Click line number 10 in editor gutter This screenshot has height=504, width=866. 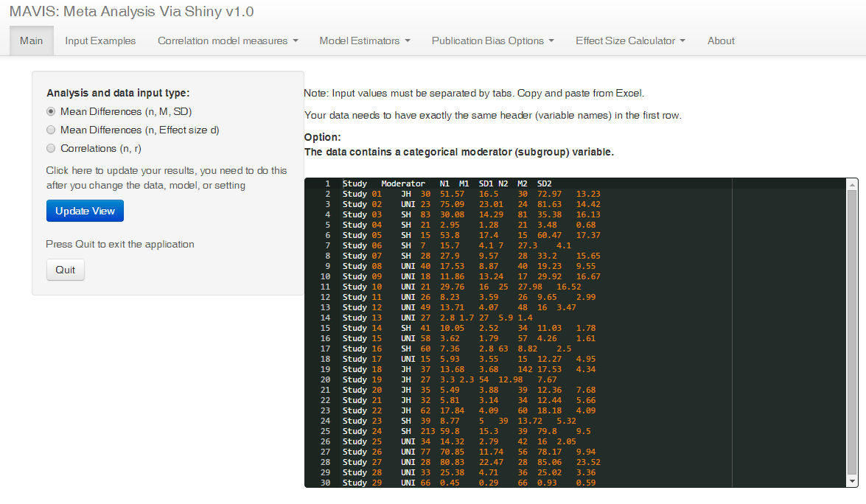click(325, 276)
